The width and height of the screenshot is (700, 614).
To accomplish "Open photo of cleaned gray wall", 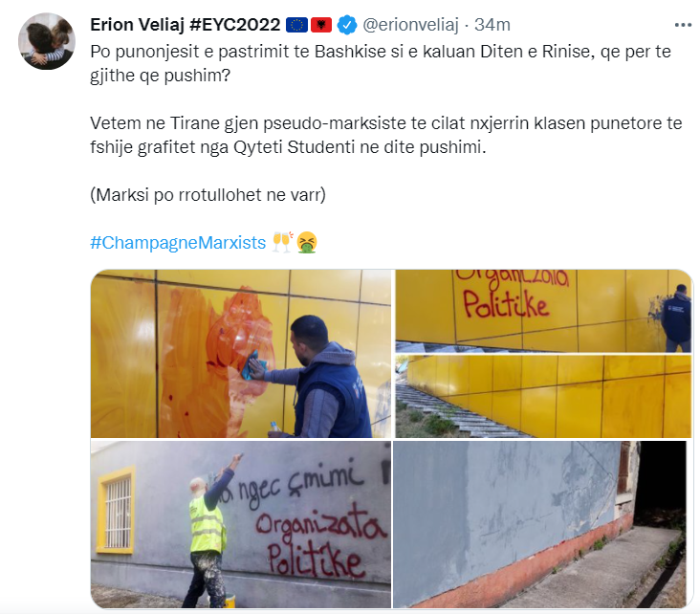I will [x=539, y=524].
